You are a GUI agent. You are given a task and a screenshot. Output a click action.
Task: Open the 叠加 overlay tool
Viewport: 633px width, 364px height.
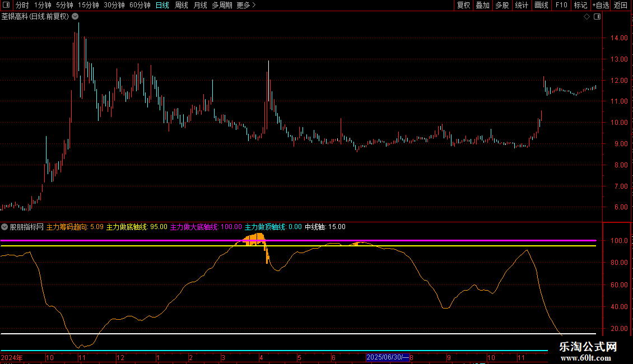click(482, 5)
